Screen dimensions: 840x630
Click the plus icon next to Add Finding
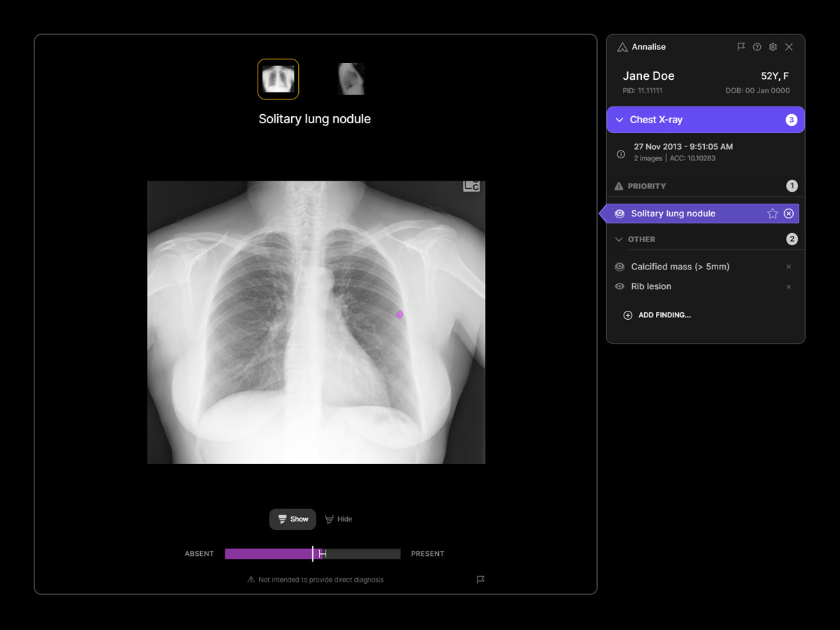click(x=627, y=315)
